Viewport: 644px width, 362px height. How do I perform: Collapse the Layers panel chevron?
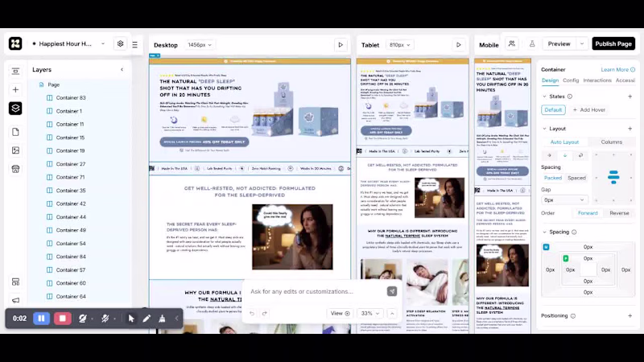122,69
